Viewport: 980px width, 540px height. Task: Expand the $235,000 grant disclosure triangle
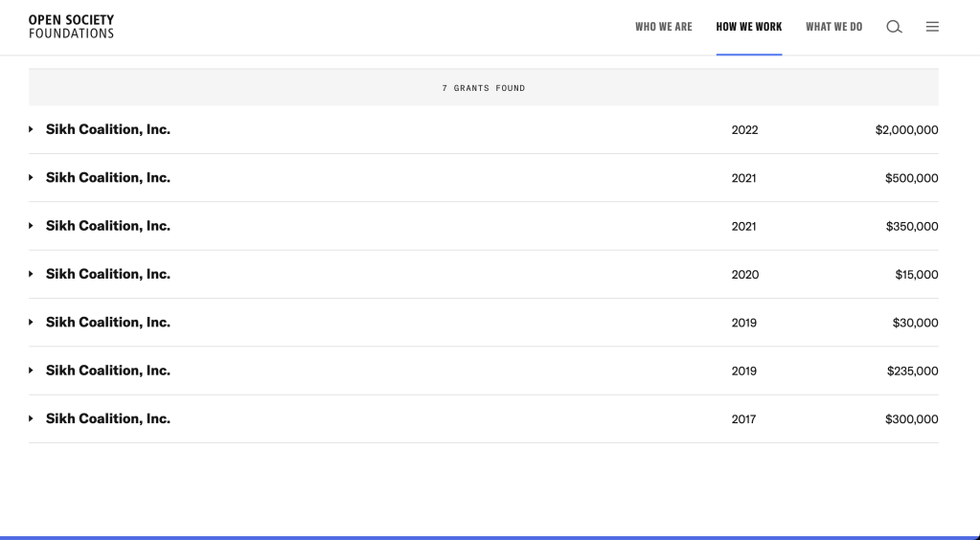(31, 371)
